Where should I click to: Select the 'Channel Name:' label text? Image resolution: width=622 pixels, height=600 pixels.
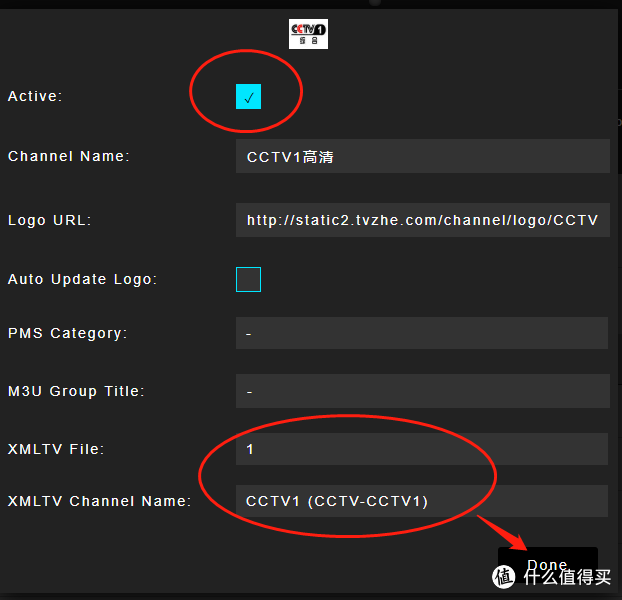69,156
